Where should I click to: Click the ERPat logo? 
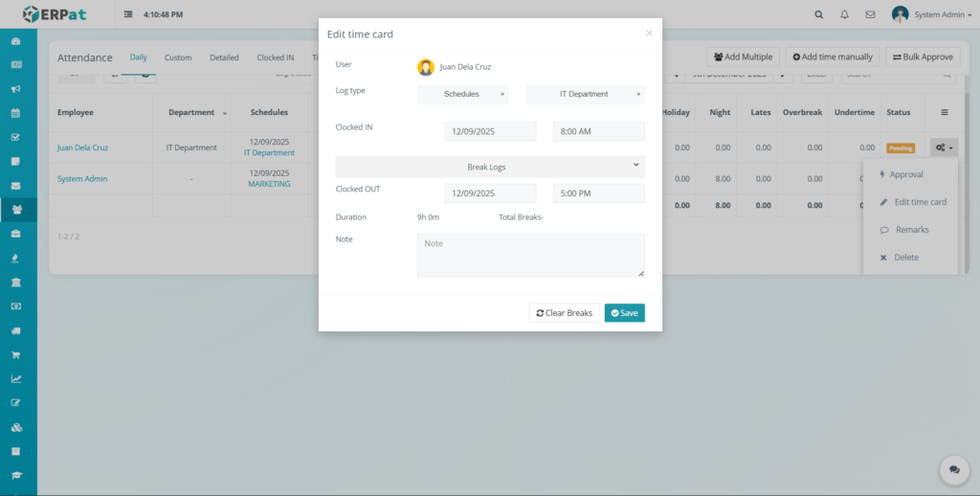55,13
